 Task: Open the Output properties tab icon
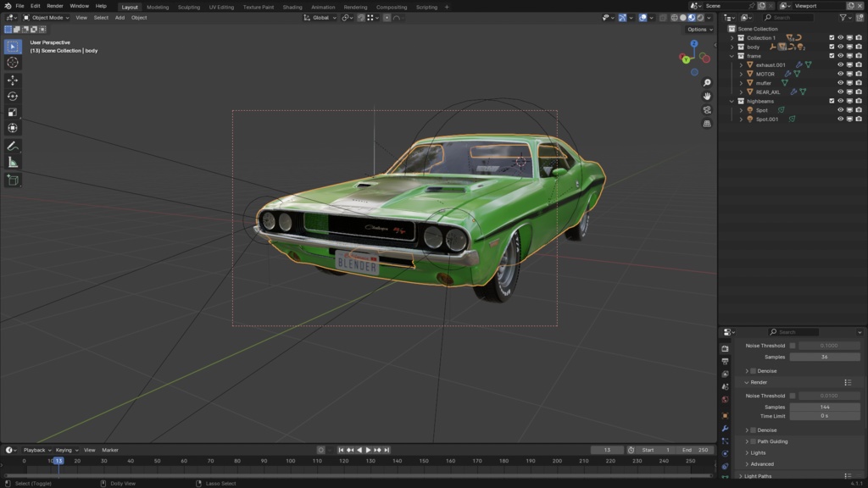click(x=726, y=361)
